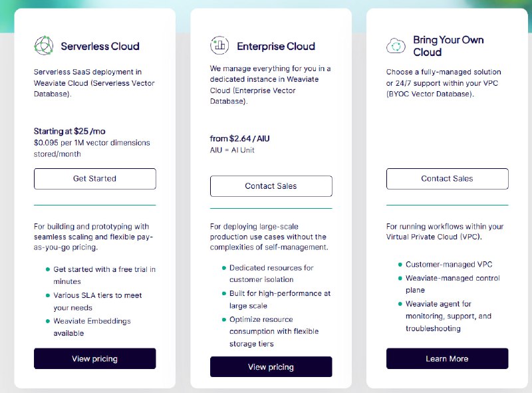Viewport: 532px width, 393px height.
Task: Select the Enterprise Cloud heading
Action: tap(277, 46)
